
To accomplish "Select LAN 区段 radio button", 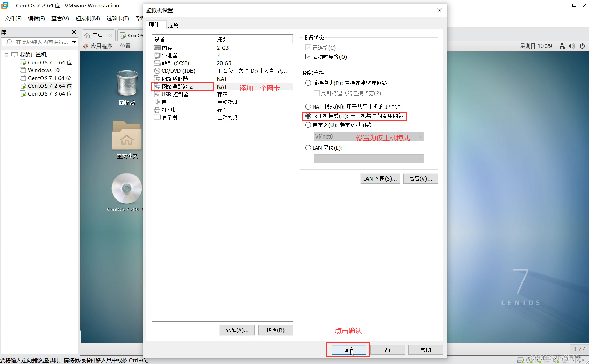I will 308,148.
